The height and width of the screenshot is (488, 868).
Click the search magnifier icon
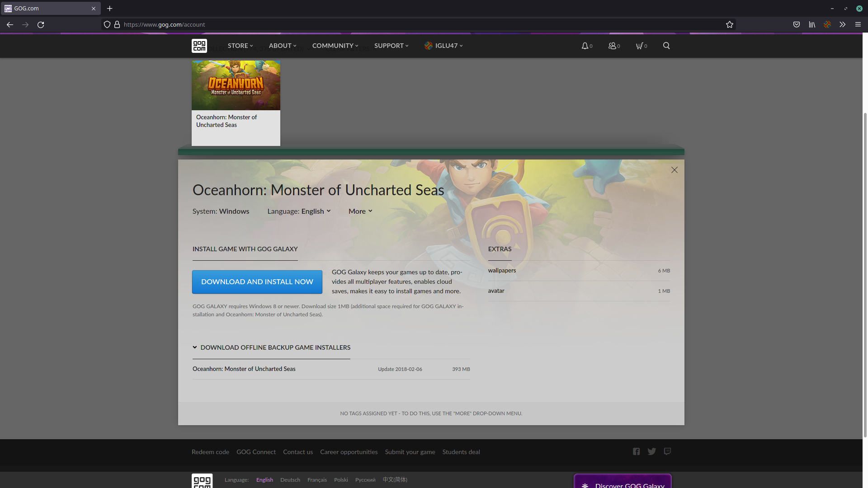click(666, 46)
